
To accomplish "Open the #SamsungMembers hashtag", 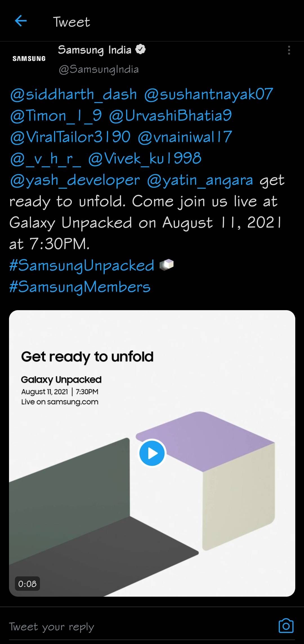I will (80, 287).
